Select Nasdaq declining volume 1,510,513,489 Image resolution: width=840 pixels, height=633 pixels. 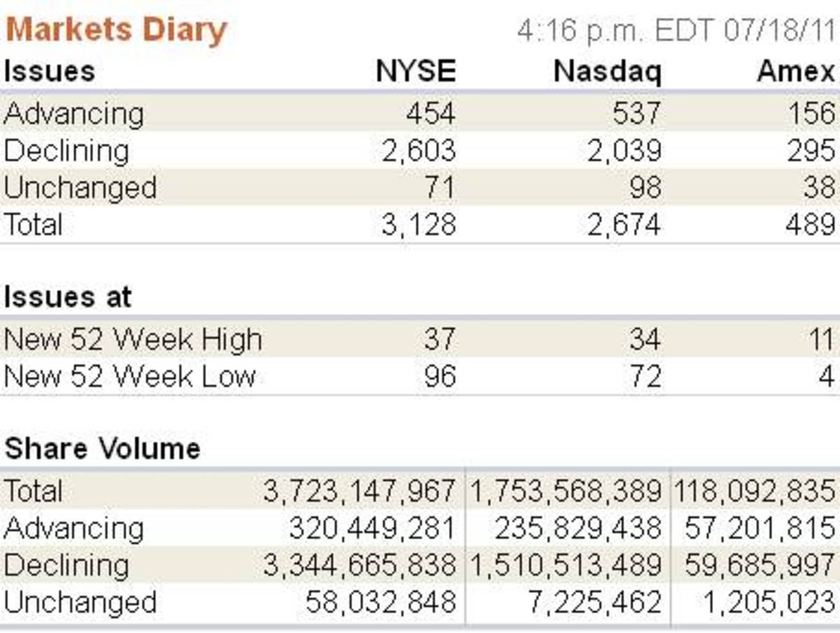tap(564, 565)
